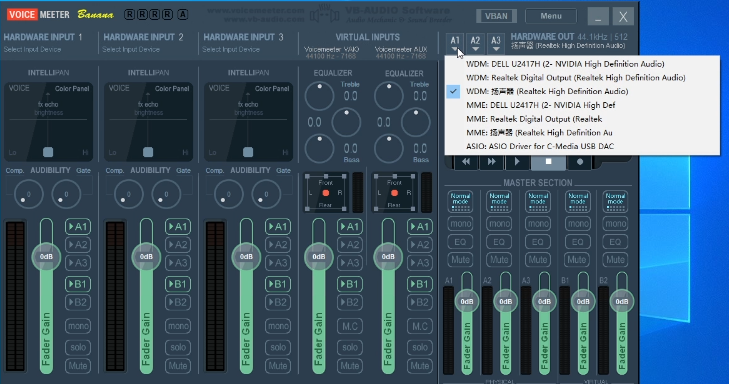This screenshot has width=729, height=384.
Task: Enable mono on Hardware Input 2
Action: pos(178,326)
